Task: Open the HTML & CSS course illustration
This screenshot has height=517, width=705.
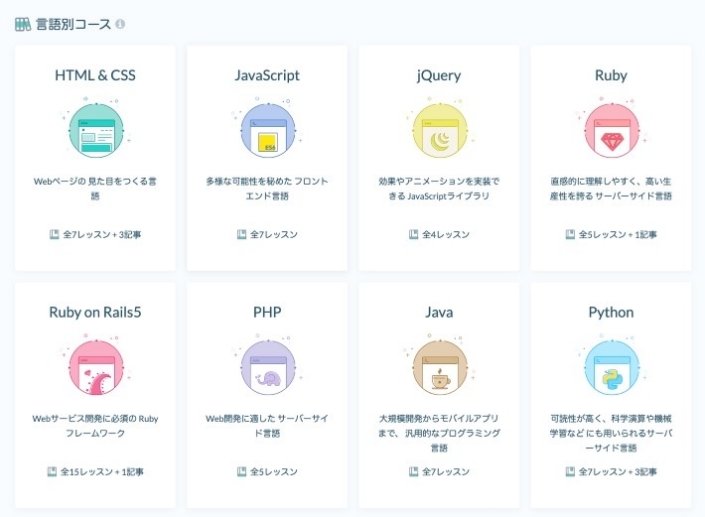Action: (95, 130)
